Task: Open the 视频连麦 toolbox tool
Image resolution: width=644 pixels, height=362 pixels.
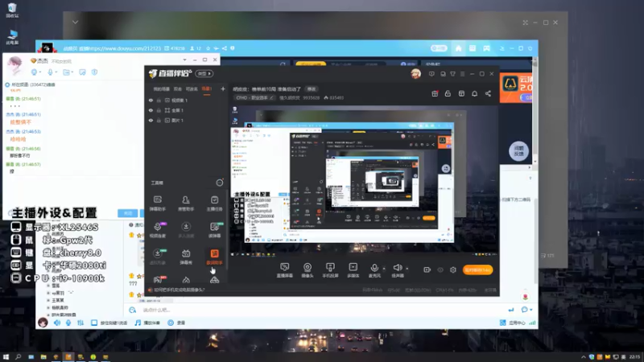Action: tap(158, 230)
